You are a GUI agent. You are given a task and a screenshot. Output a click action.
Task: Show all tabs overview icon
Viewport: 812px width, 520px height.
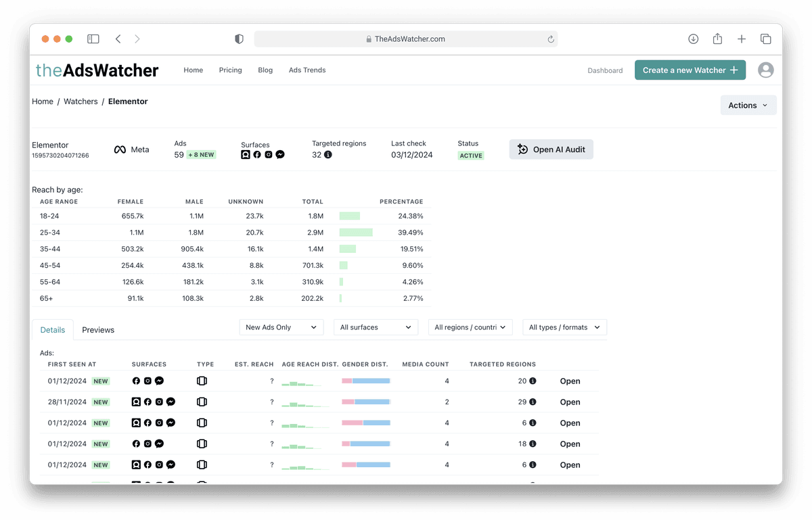[x=766, y=39]
